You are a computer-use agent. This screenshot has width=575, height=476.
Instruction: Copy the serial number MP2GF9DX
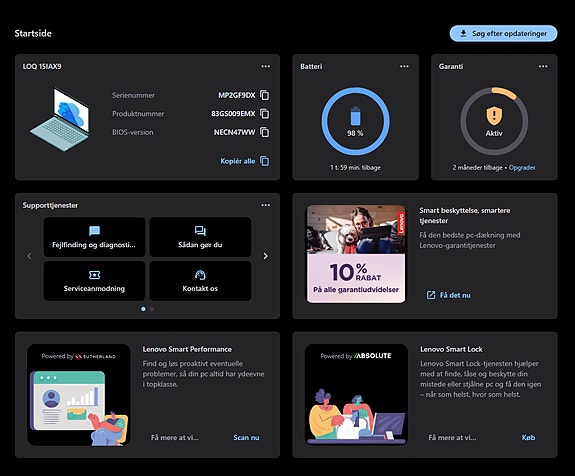point(264,95)
